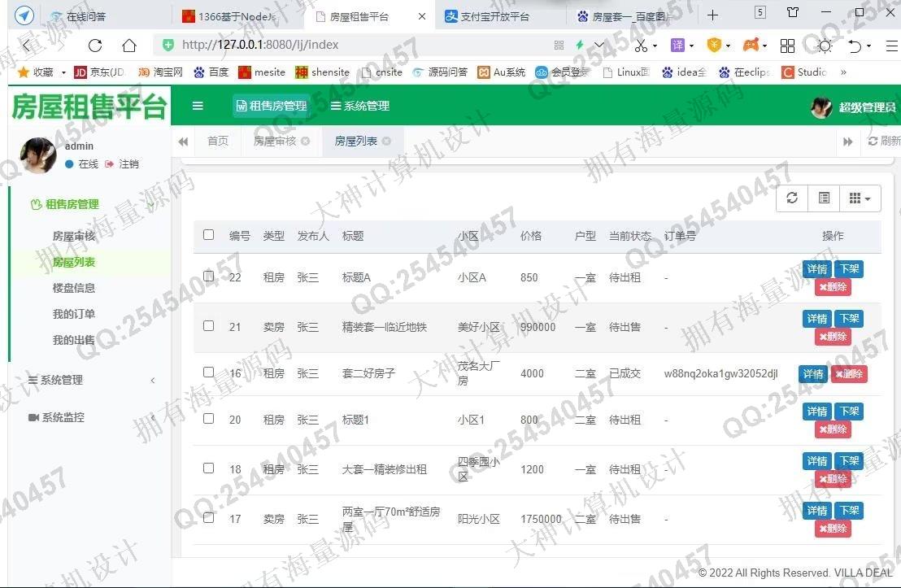901x588 pixels.
Task: Reload page with browser refresh icon
Action: 95,46
